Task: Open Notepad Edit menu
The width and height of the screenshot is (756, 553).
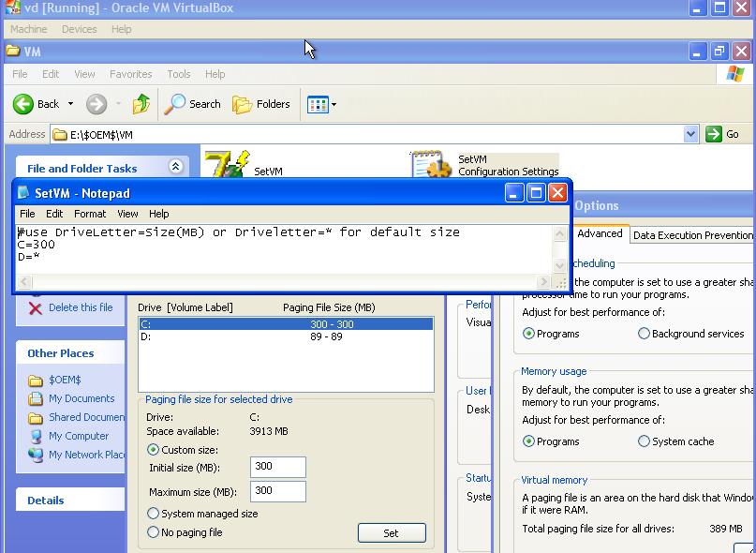Action: click(x=54, y=214)
